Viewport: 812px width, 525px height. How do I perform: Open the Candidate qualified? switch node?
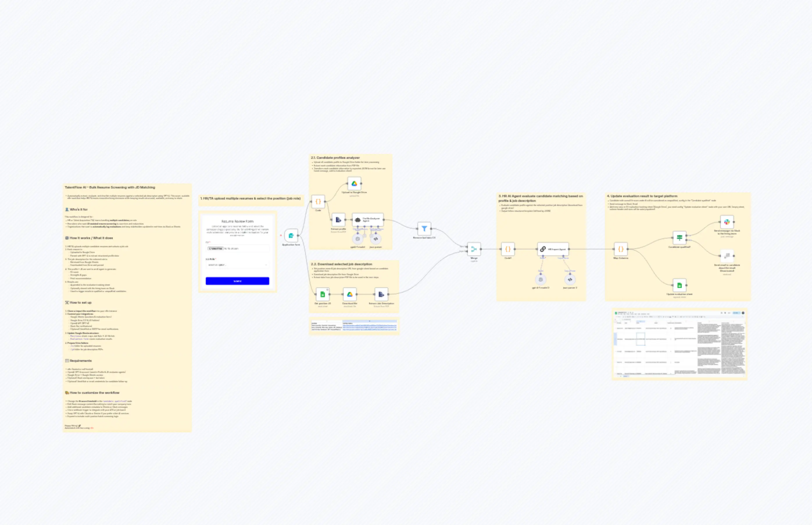679,239
